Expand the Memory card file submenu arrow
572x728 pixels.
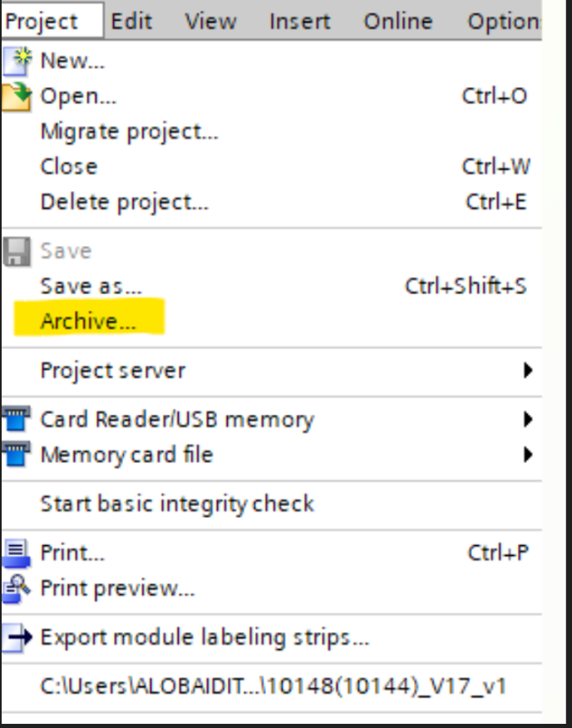click(x=527, y=455)
